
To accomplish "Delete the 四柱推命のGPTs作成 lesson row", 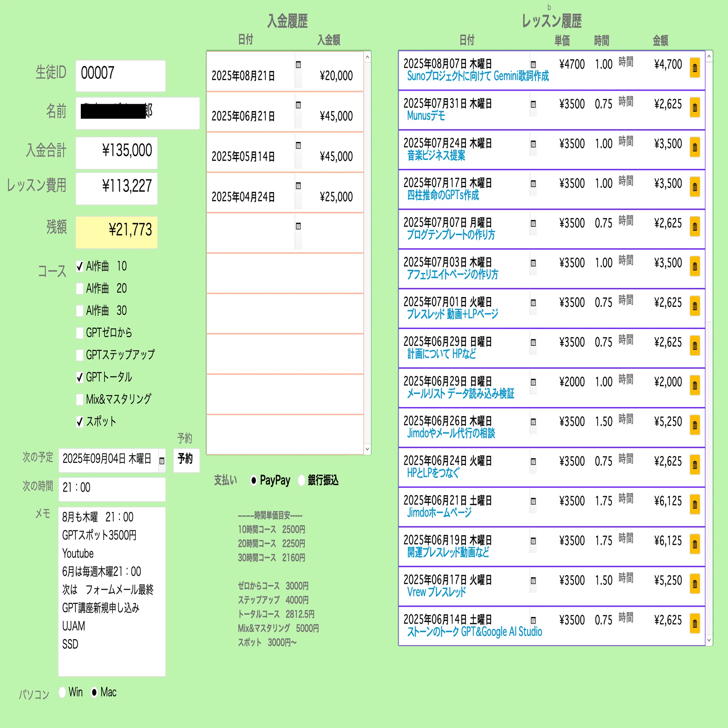I will [x=695, y=187].
